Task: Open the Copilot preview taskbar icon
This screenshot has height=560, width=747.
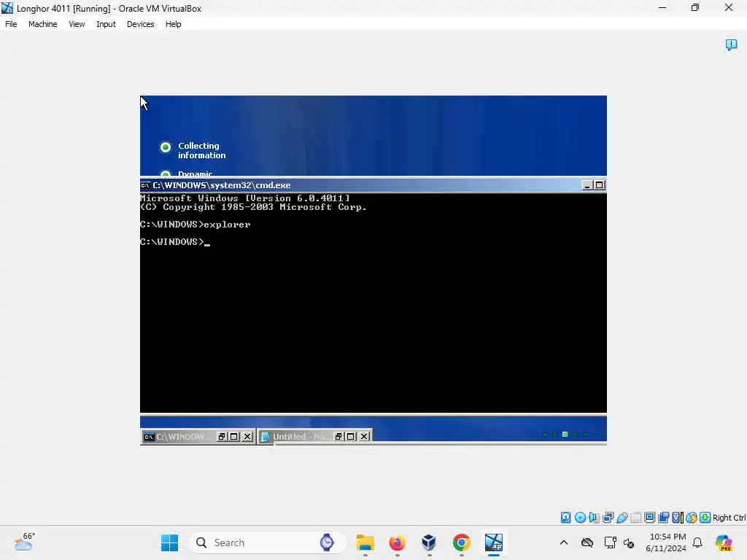Action: click(x=723, y=542)
